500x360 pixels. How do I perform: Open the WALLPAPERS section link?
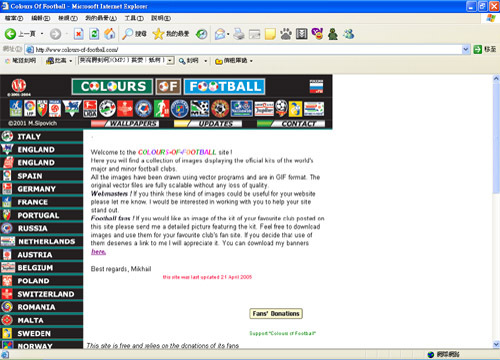(x=125, y=124)
